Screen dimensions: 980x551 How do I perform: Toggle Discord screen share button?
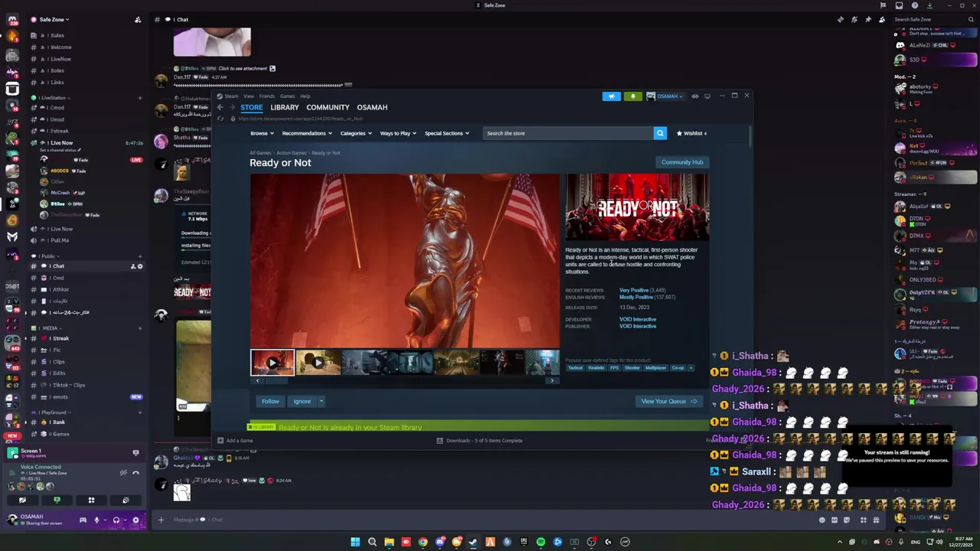(57, 500)
